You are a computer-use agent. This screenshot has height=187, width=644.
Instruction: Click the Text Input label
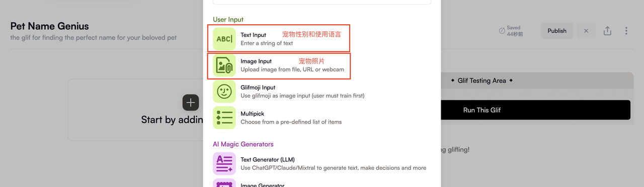tap(253, 35)
